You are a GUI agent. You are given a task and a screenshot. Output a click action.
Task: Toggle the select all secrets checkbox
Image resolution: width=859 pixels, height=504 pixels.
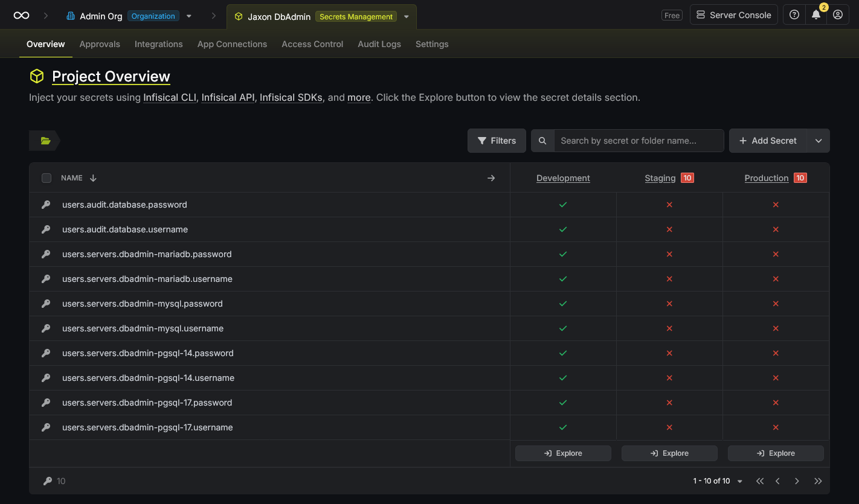(47, 178)
